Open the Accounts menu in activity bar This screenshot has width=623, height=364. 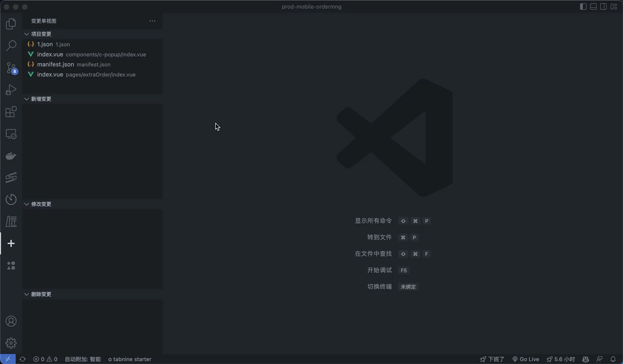pos(11,321)
